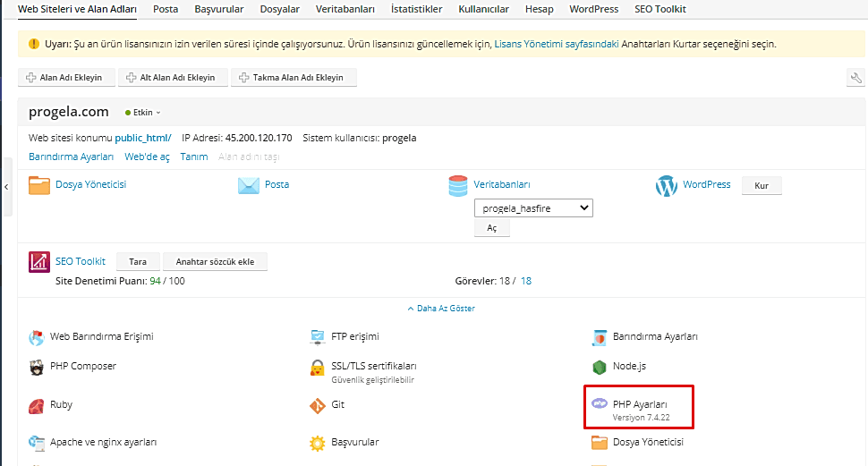The height and width of the screenshot is (466, 868).
Task: Click the Kur button next to WordPress
Action: pyautogui.click(x=762, y=186)
